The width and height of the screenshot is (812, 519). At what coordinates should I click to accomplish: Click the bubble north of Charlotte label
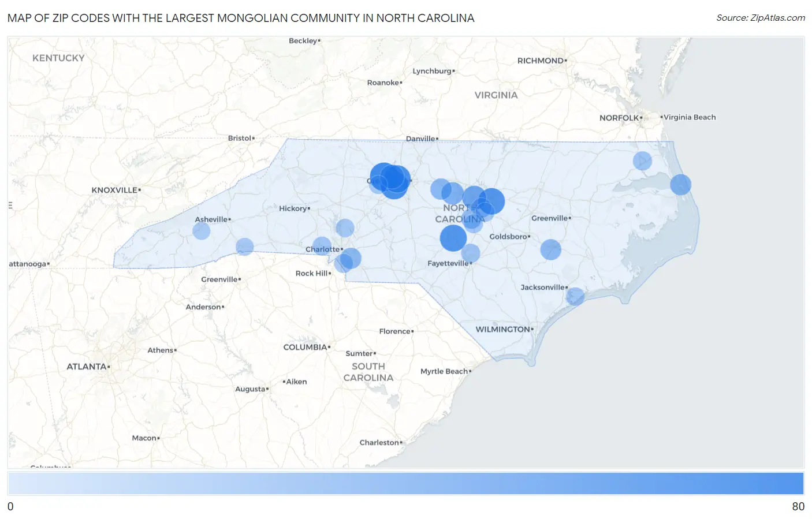pyautogui.click(x=345, y=228)
